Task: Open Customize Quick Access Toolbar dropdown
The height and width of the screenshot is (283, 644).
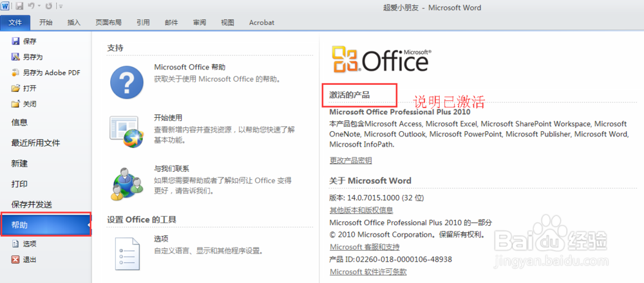Action: (x=61, y=6)
